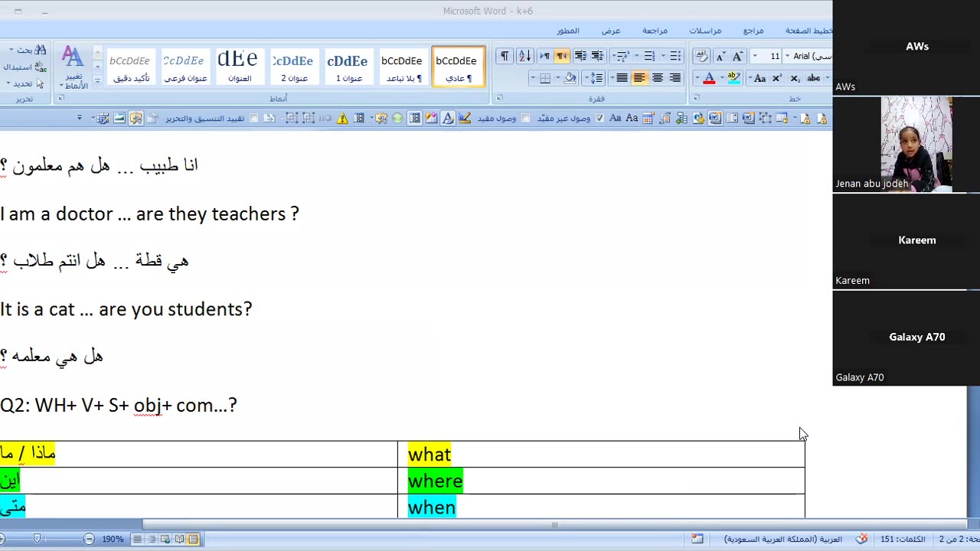980x551 pixels.
Task: Apply the العنوان title style
Action: tap(239, 67)
